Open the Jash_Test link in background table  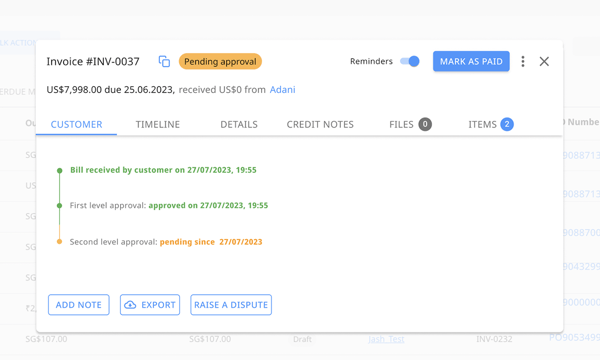(386, 339)
